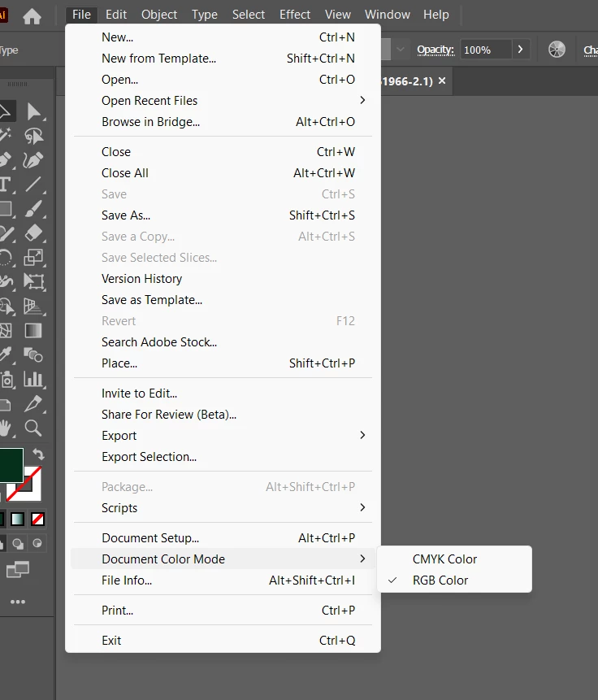This screenshot has width=598, height=700.
Task: Select the Lasso tool
Action: tap(34, 136)
